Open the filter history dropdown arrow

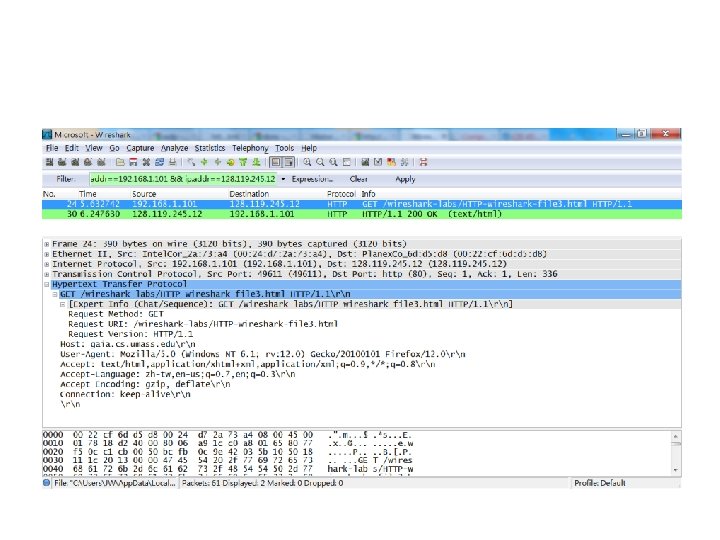click(283, 179)
